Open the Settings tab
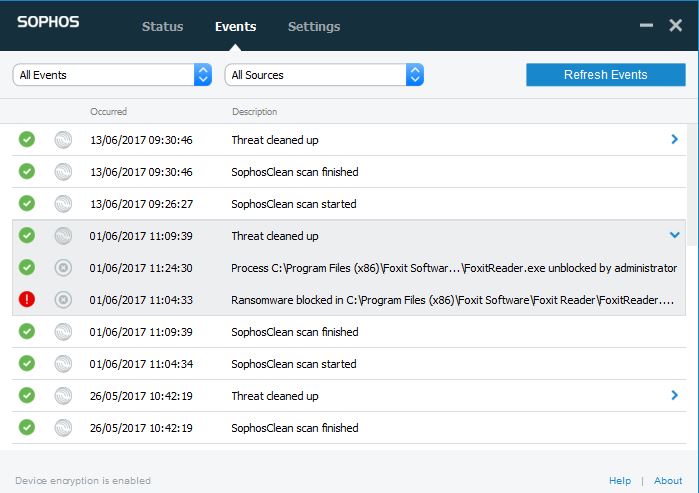699x493 pixels. [314, 26]
